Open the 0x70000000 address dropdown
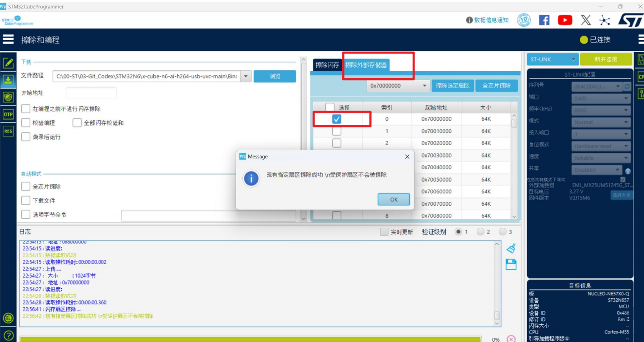 (398, 85)
